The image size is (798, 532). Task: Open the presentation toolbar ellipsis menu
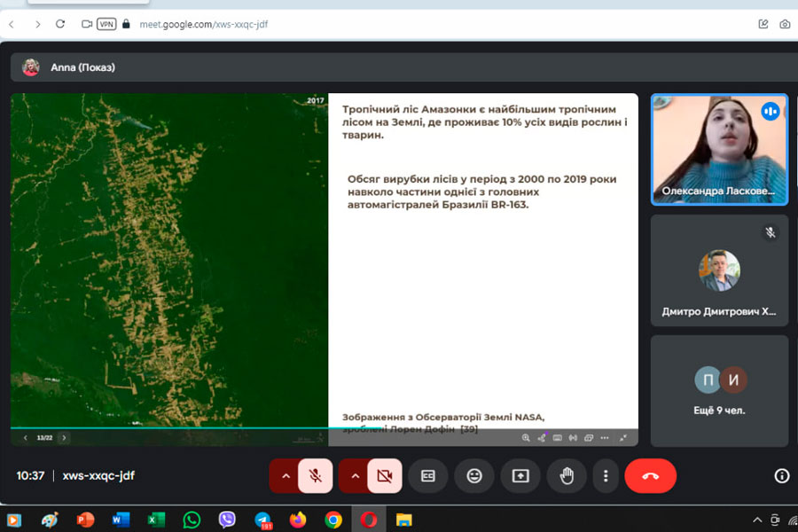[x=605, y=438]
